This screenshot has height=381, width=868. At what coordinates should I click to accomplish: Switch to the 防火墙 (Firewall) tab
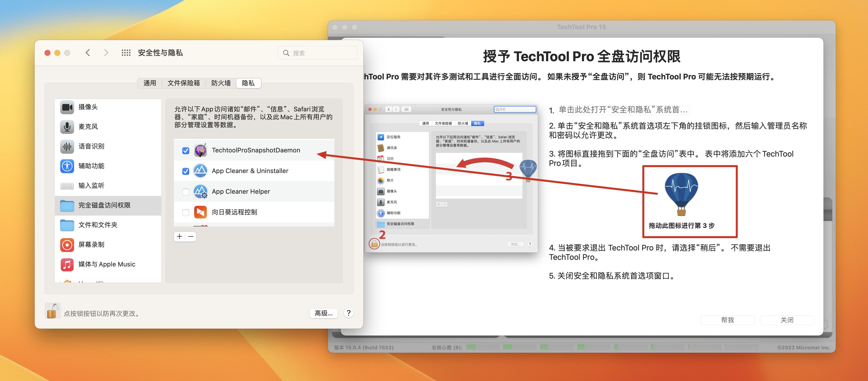pos(221,83)
